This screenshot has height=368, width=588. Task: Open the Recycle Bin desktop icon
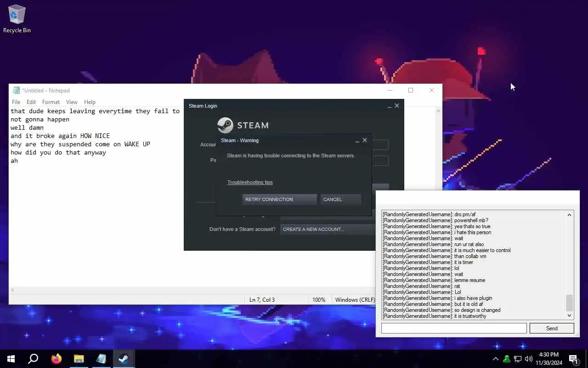coord(17,19)
